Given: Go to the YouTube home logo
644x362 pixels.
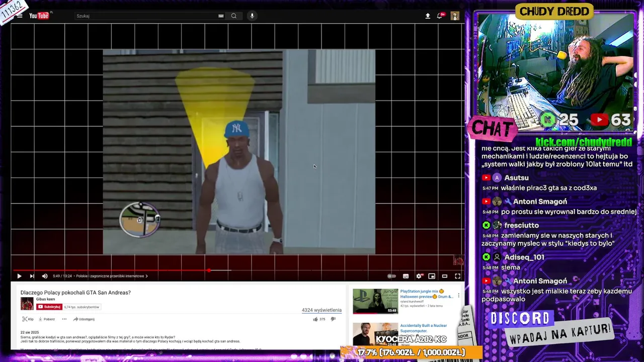Looking at the screenshot, I should (x=40, y=16).
